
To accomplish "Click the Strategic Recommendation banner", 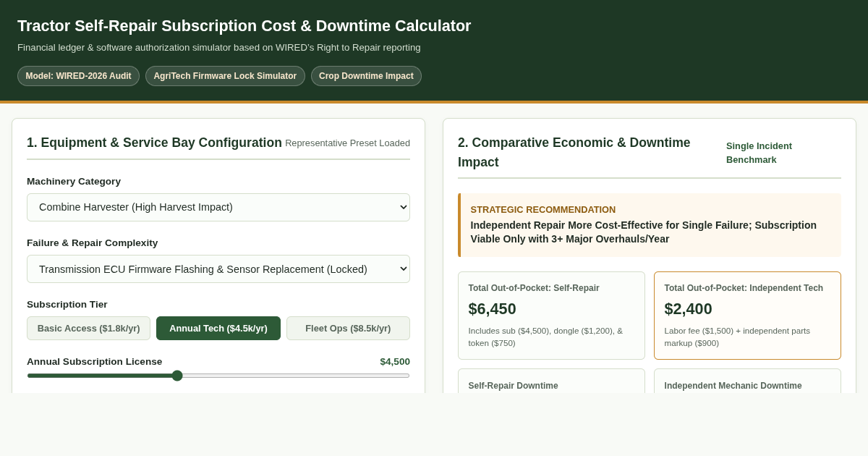I will click(x=650, y=225).
